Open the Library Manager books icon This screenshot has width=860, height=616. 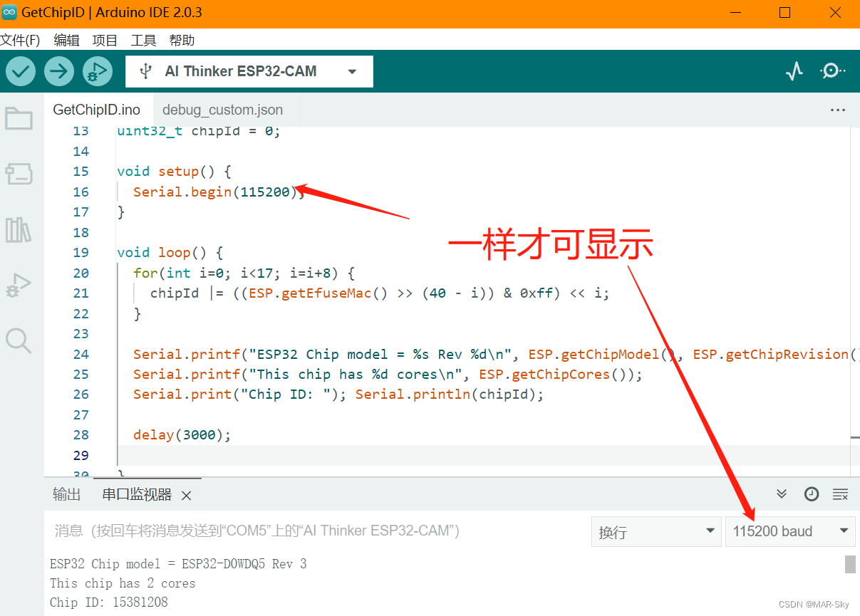[19, 229]
